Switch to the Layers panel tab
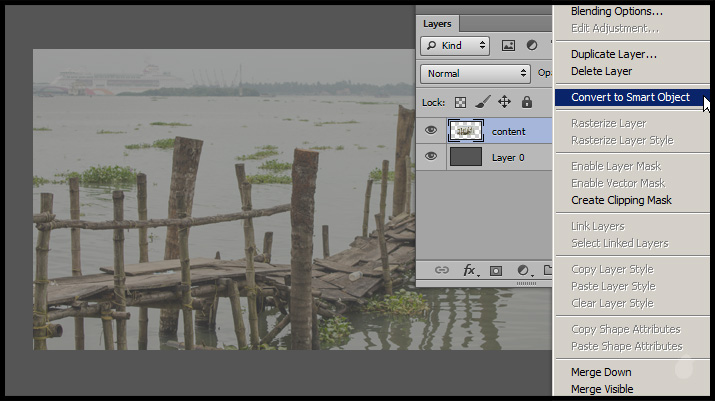 tap(437, 23)
